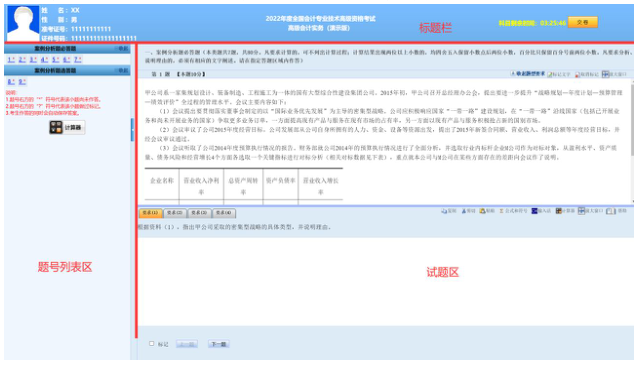
Task: Click the 案例分析题必答题 section title
Action: coord(55,49)
